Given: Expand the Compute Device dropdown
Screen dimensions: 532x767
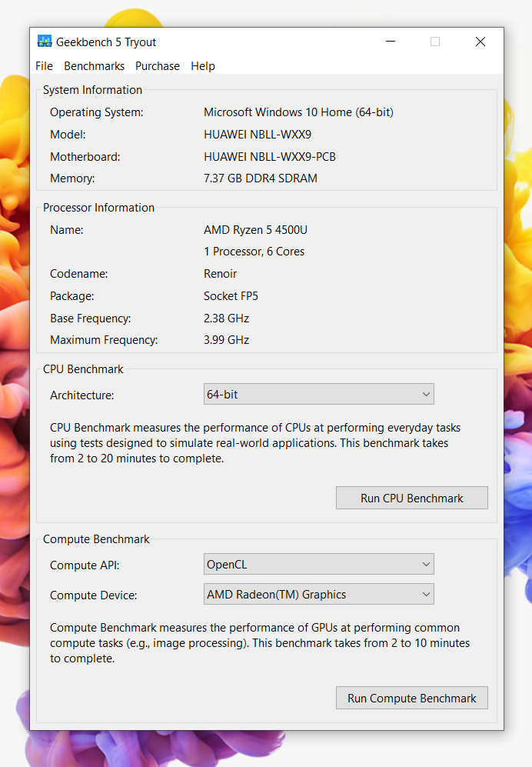Looking at the screenshot, I should (x=319, y=595).
